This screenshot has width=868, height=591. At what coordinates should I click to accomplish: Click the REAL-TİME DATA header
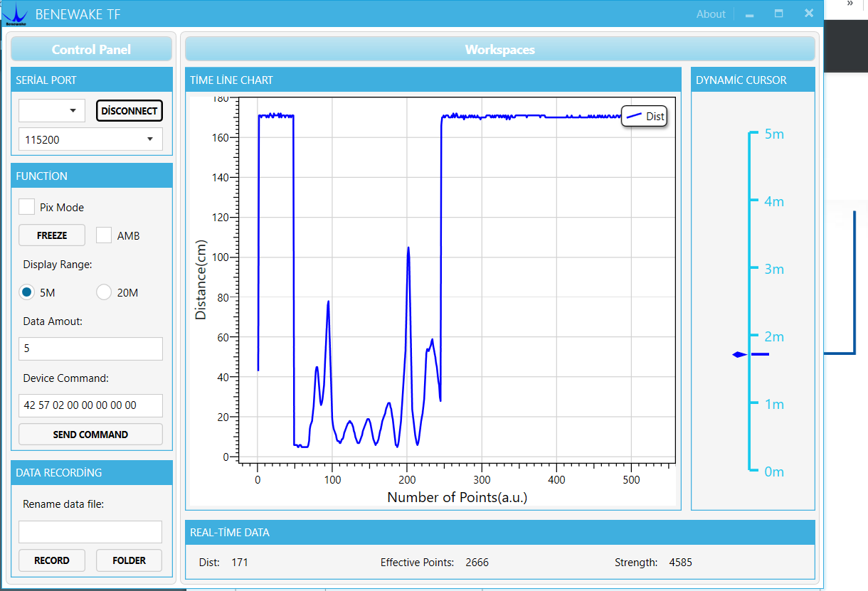tap(499, 532)
